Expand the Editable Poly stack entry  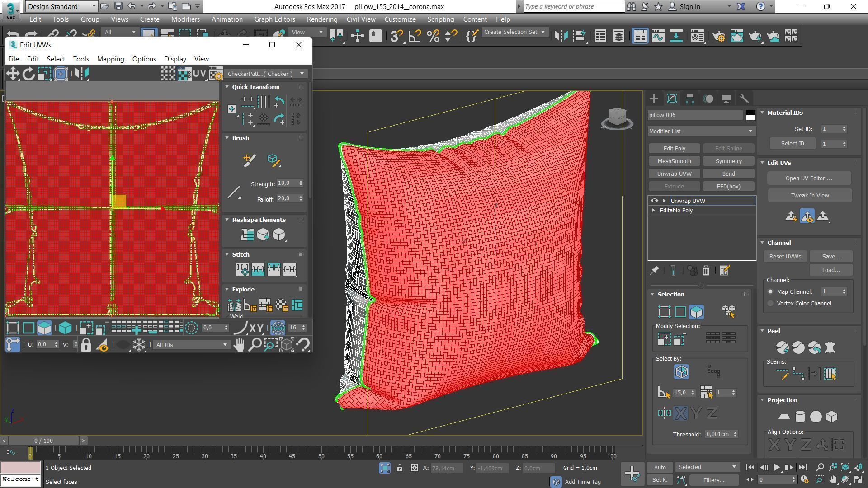point(653,211)
